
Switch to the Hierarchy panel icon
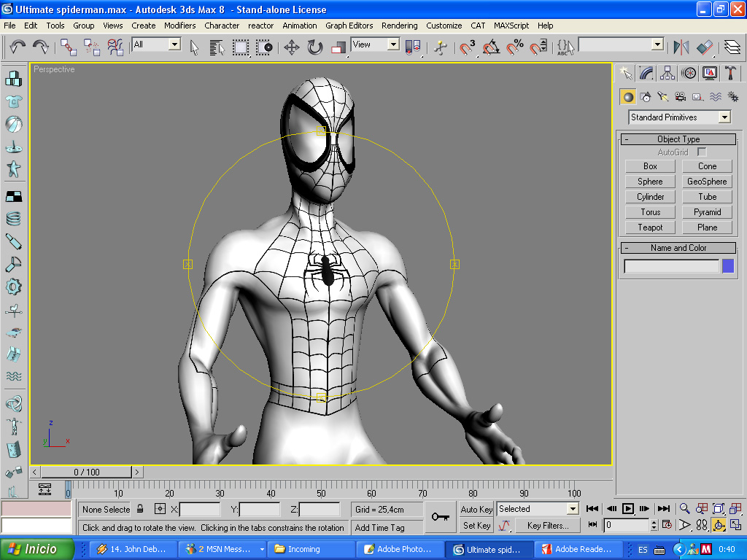point(667,73)
